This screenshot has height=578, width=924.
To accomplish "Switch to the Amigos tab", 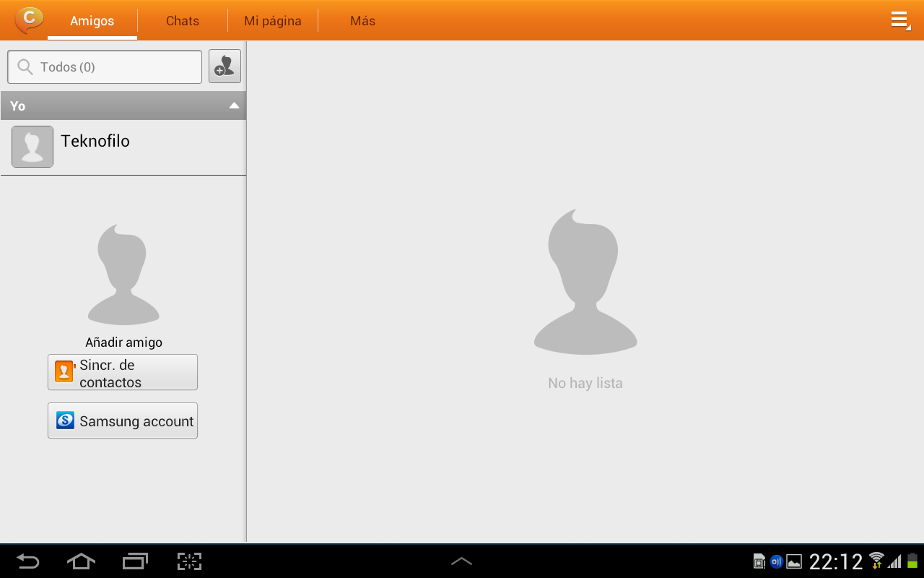I will [92, 21].
